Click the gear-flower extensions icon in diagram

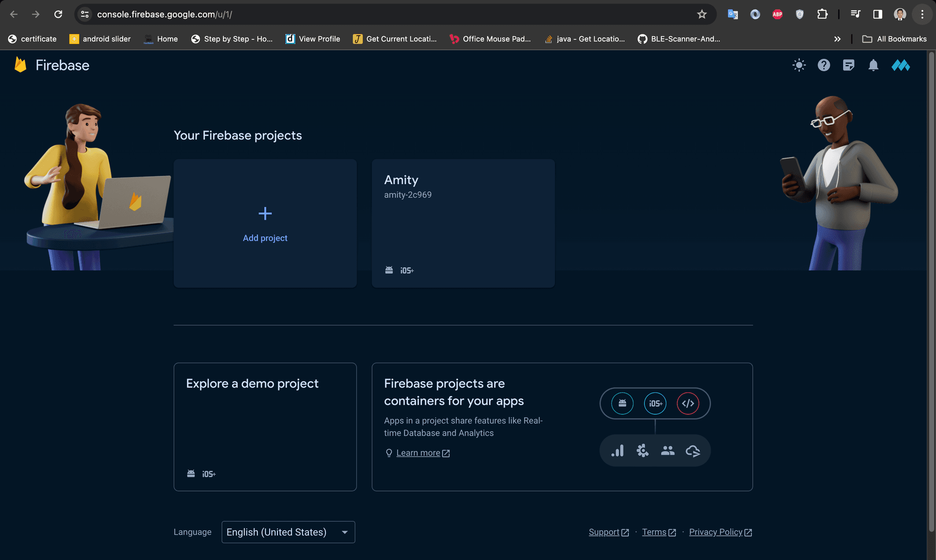[643, 451]
